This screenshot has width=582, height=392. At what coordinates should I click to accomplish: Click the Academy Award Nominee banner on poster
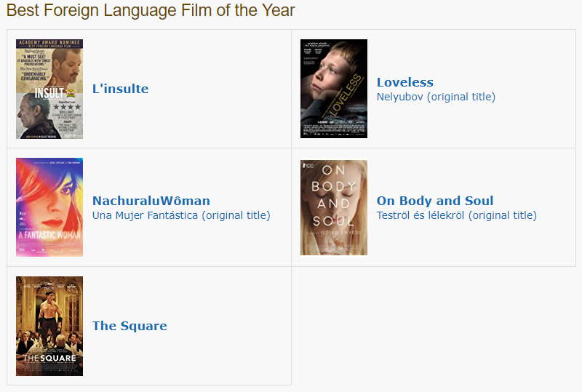49,44
